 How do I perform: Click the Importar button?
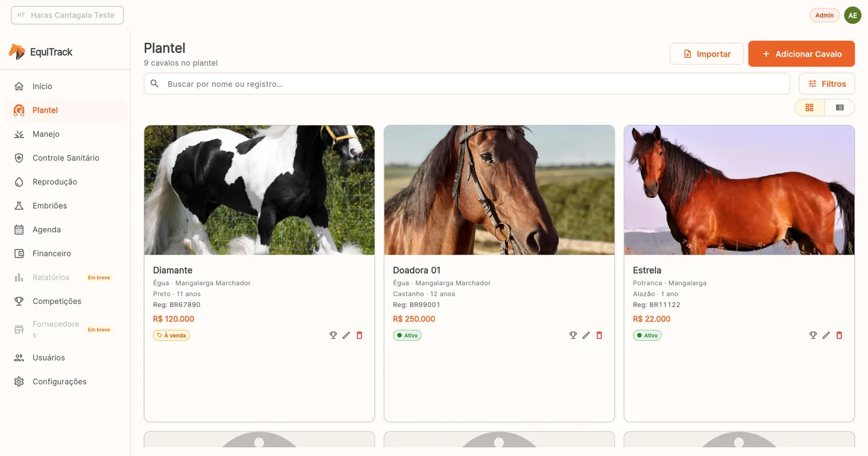706,54
